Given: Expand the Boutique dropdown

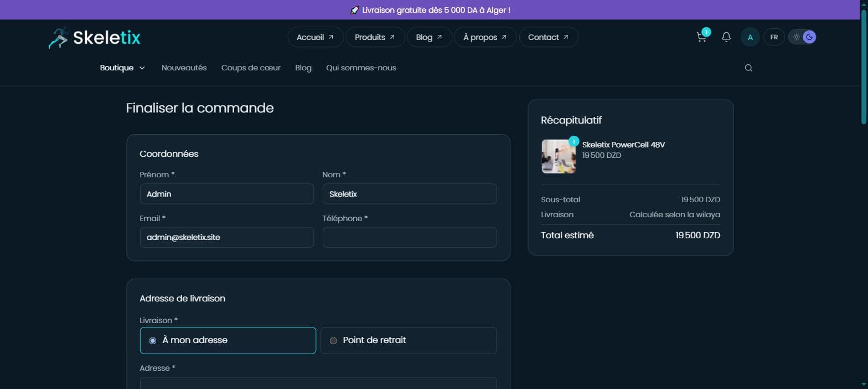Looking at the screenshot, I should point(122,68).
